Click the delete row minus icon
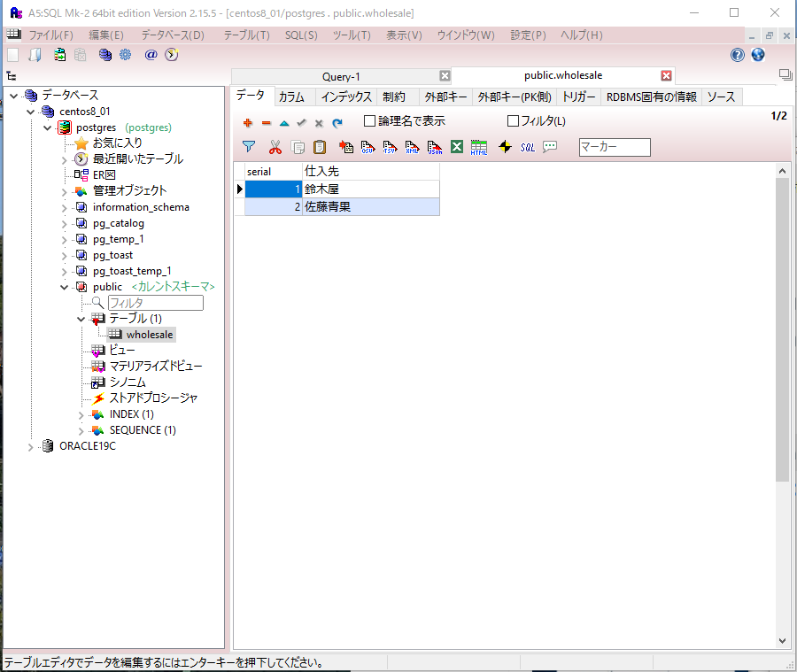 click(266, 122)
